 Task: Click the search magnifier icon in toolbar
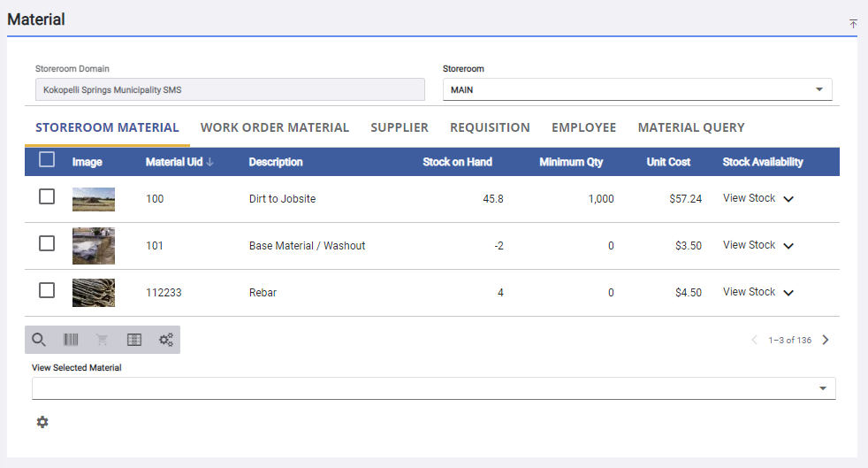pyautogui.click(x=39, y=340)
